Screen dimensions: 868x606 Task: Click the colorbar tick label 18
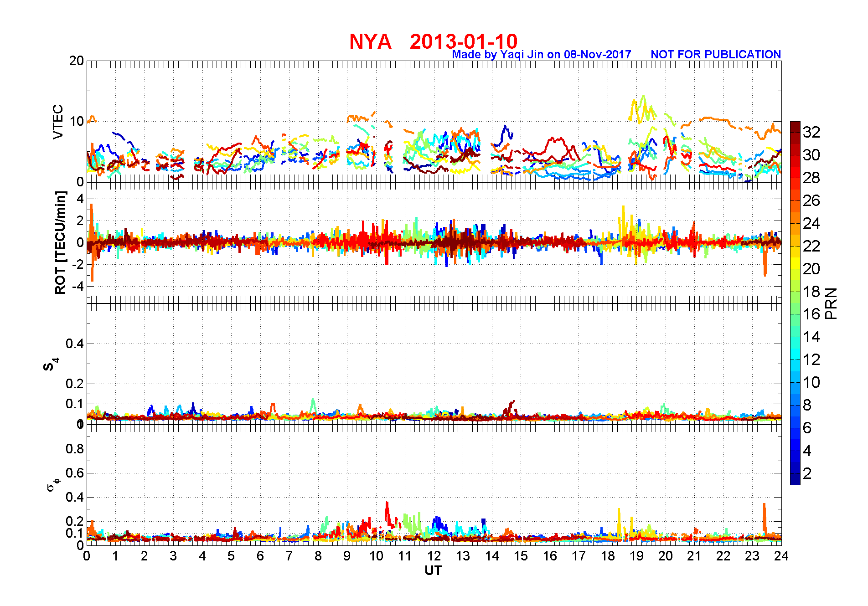(811, 292)
